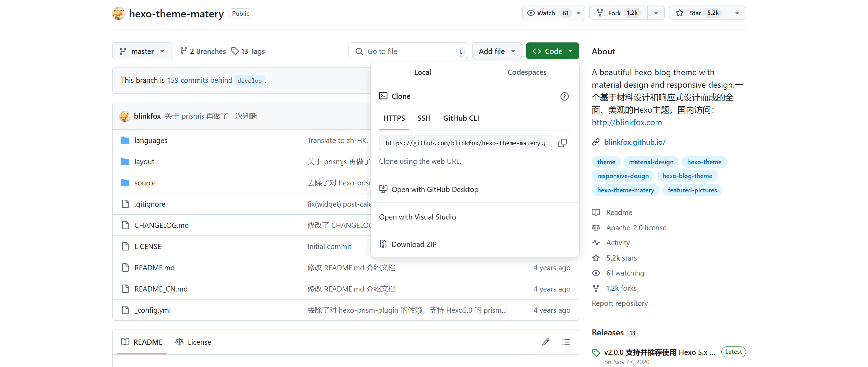Click the _config.yml file icon
The height and width of the screenshot is (367, 868).
125,310
